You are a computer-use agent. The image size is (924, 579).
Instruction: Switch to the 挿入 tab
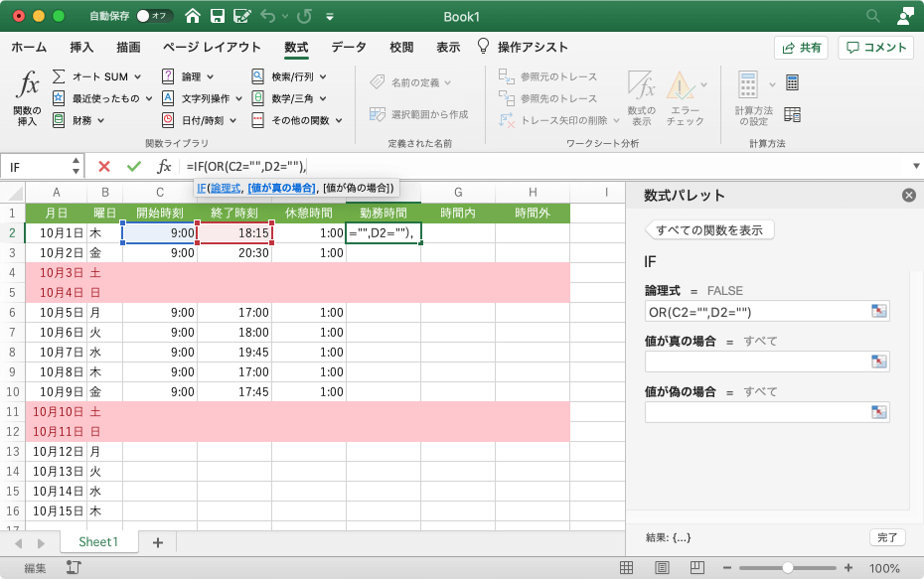click(x=81, y=47)
